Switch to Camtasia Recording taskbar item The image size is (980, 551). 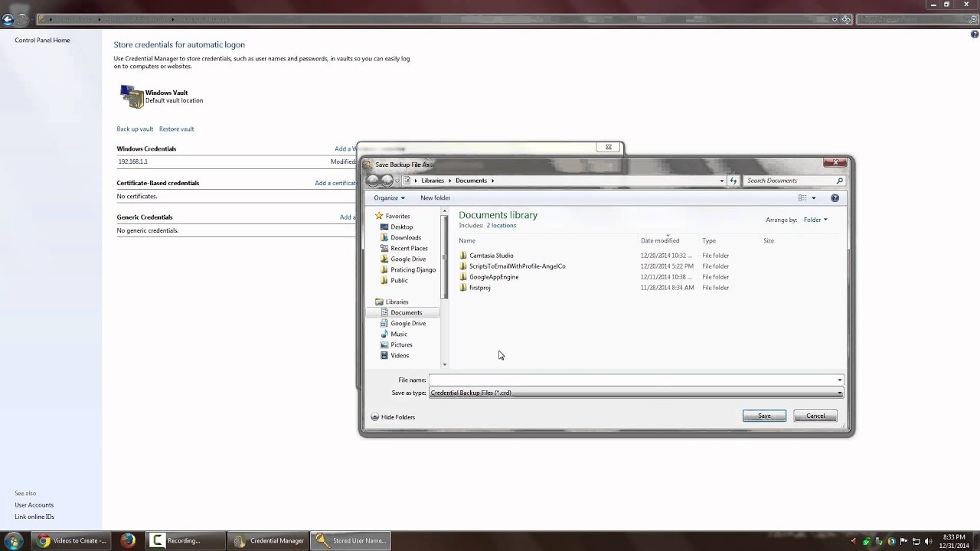[187, 540]
